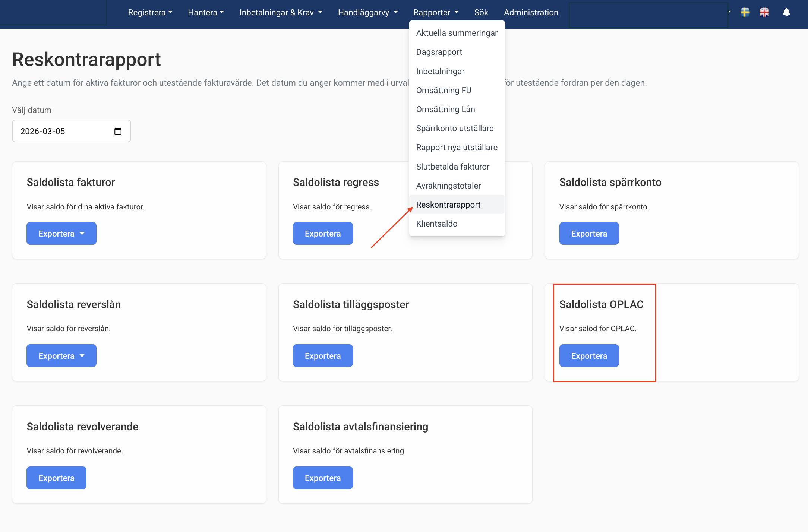Open the calendar picker icon in the date field

[118, 131]
